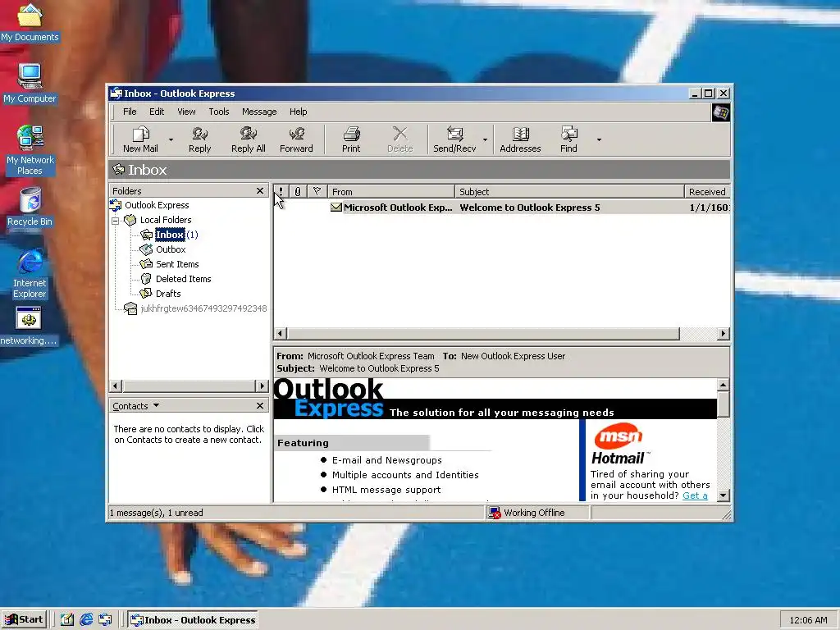The image size is (840, 630).
Task: Open the Edit menu
Action: 157,112
